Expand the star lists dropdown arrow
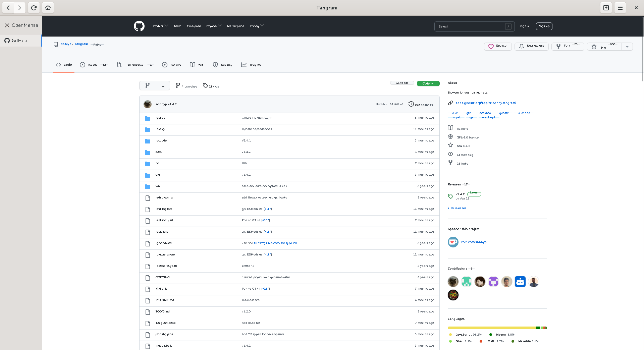This screenshot has width=644, height=350. 627,47
